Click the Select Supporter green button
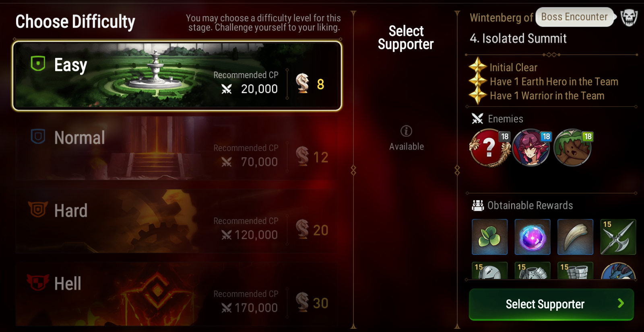 coord(551,304)
